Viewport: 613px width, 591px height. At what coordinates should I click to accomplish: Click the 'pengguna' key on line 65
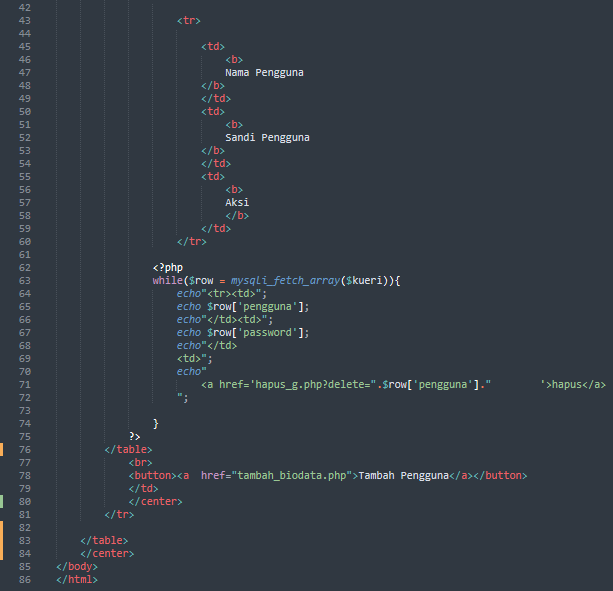267,307
